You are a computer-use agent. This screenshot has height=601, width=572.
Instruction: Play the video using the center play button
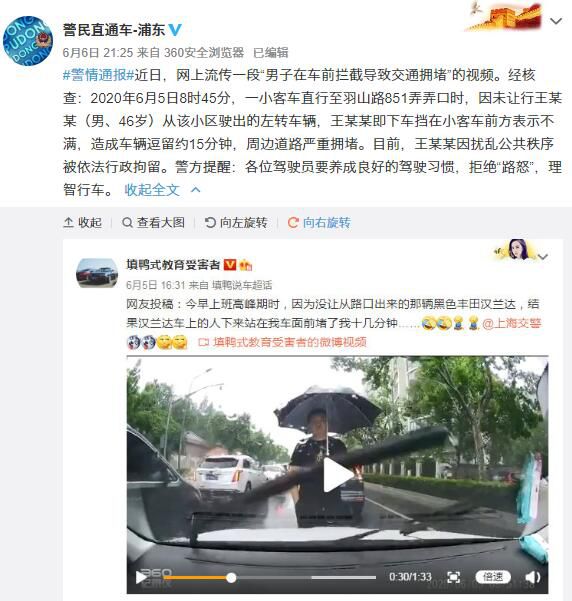pos(337,475)
